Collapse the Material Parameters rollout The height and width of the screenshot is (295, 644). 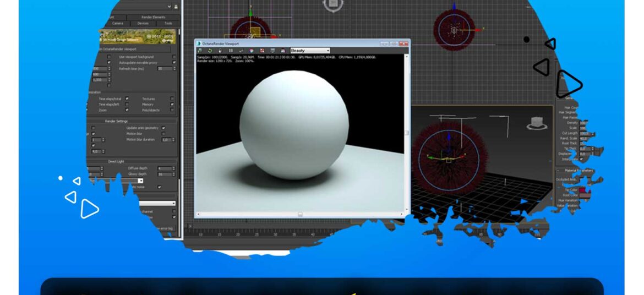[578, 171]
